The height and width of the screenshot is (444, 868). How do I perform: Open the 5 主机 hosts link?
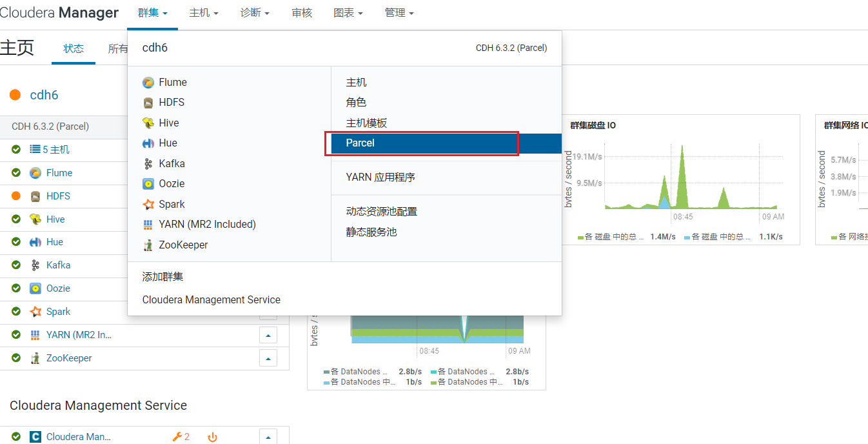tap(56, 150)
